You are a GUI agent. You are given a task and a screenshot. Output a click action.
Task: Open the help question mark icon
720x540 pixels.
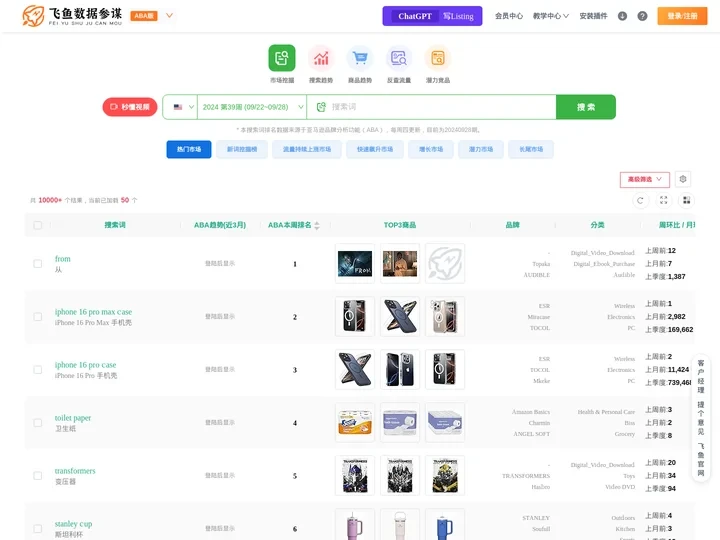tap(642, 16)
